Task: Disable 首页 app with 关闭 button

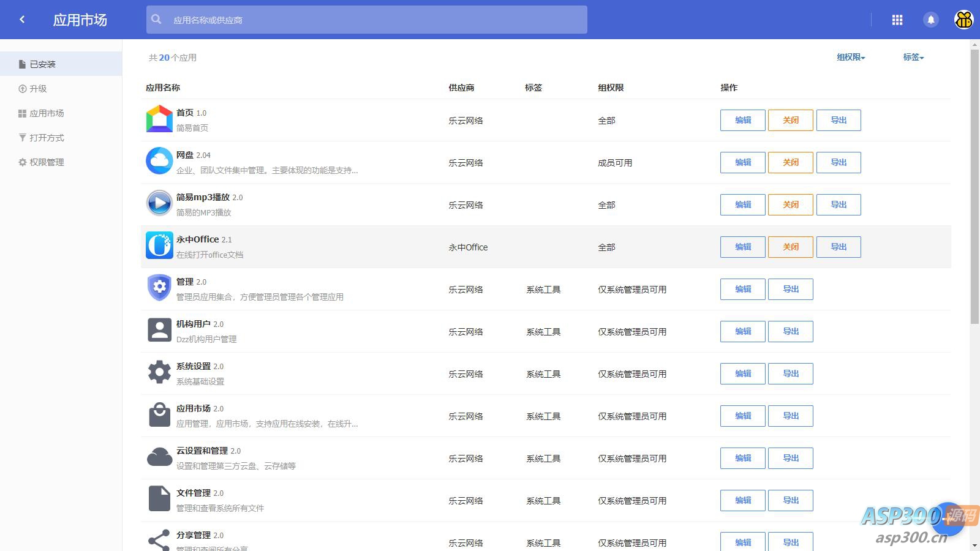Action: click(x=790, y=120)
